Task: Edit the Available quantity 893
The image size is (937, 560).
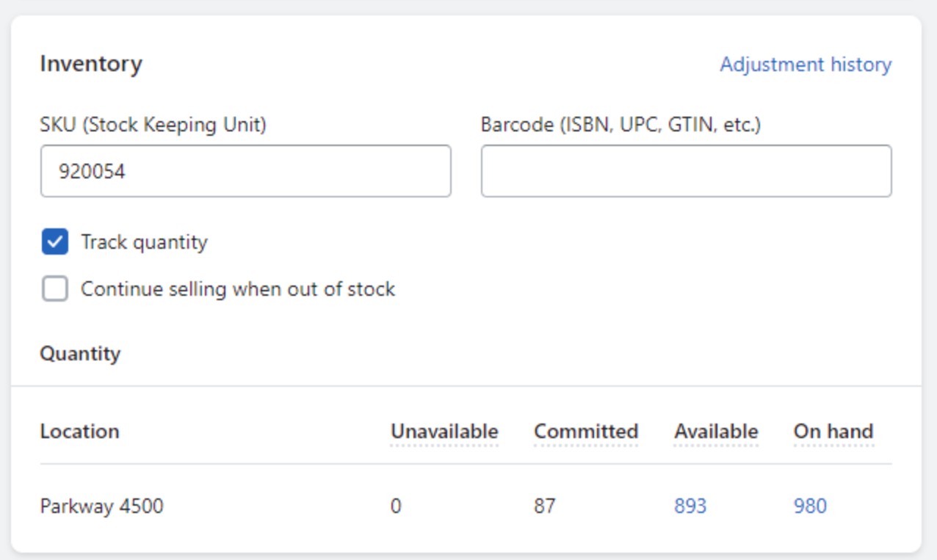Action: (x=690, y=506)
